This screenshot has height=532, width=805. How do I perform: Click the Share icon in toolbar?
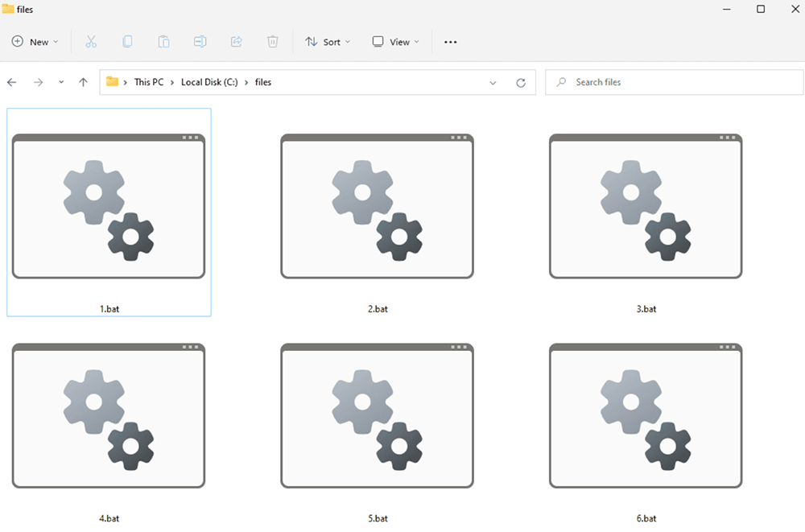[x=236, y=42]
